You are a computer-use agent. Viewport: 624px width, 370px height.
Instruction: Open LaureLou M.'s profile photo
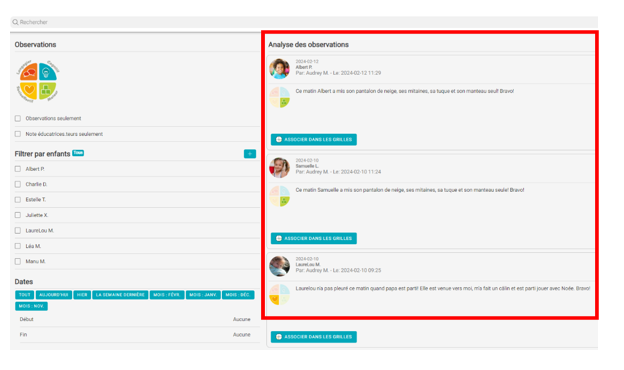point(279,266)
